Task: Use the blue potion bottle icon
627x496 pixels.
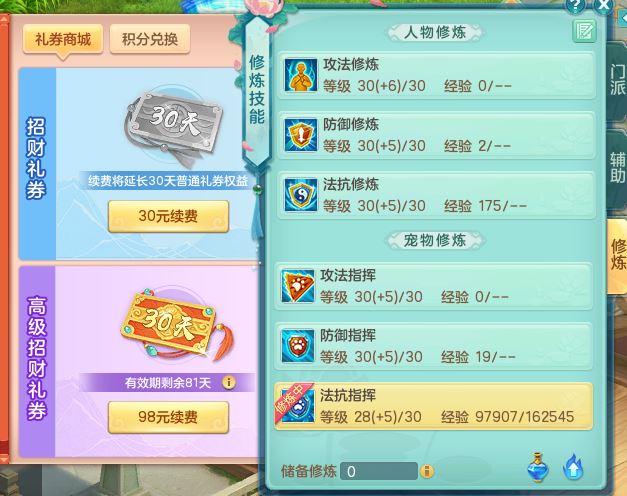Action: click(x=537, y=467)
